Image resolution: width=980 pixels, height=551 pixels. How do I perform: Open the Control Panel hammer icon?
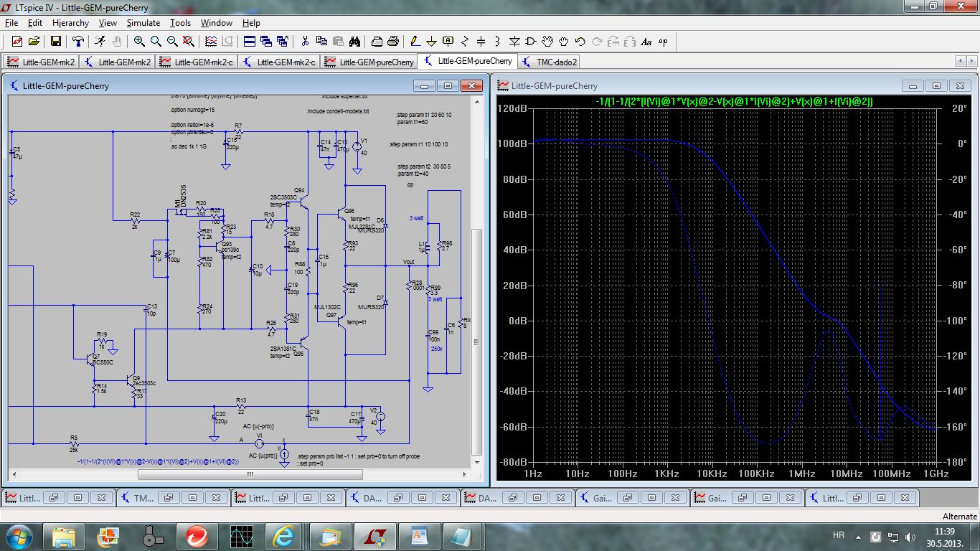tap(77, 41)
